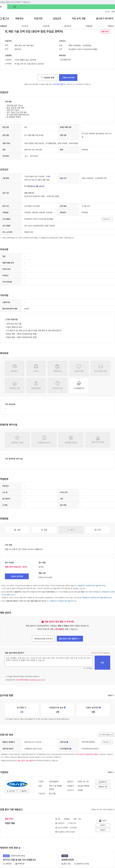The height and width of the screenshot is (868, 115).
Task: Open the 실업급여 main menu
Action: [x=57, y=19]
